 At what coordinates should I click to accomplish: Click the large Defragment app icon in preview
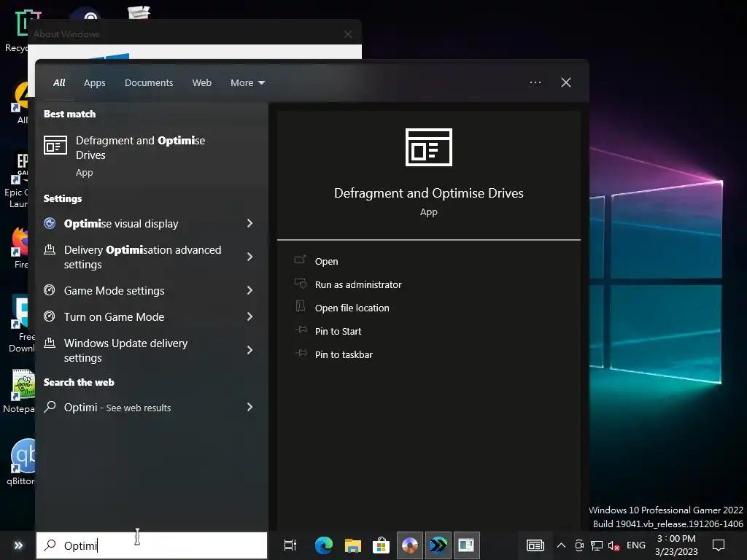[428, 147]
